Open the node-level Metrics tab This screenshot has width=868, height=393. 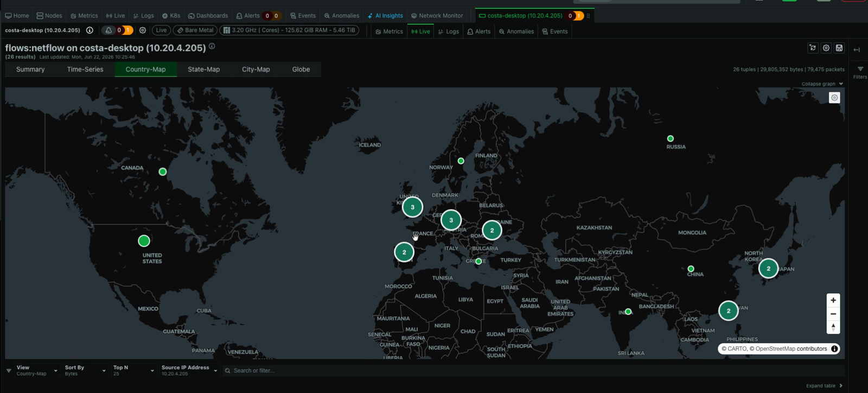389,31
